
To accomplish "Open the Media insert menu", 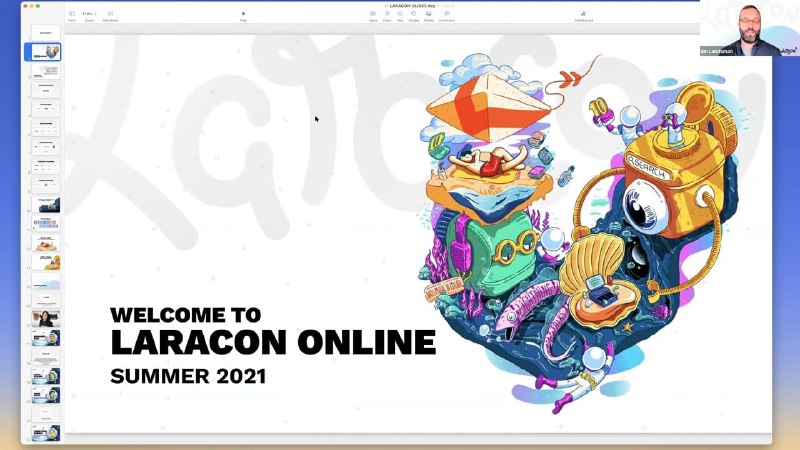I will (429, 16).
